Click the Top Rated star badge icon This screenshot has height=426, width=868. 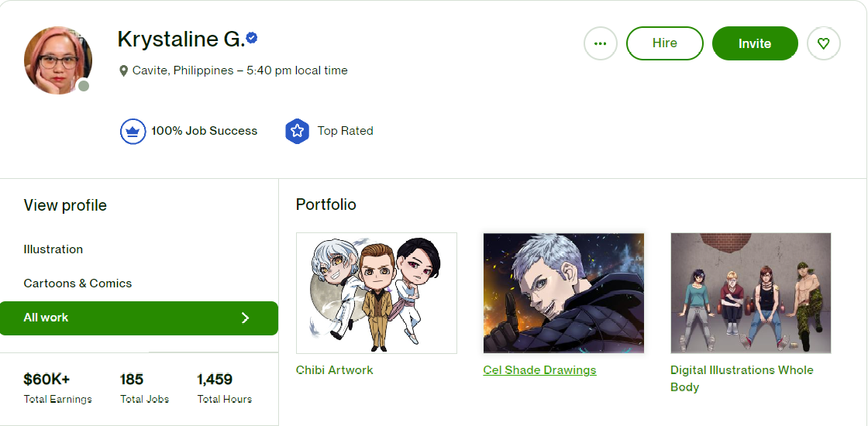[298, 131]
